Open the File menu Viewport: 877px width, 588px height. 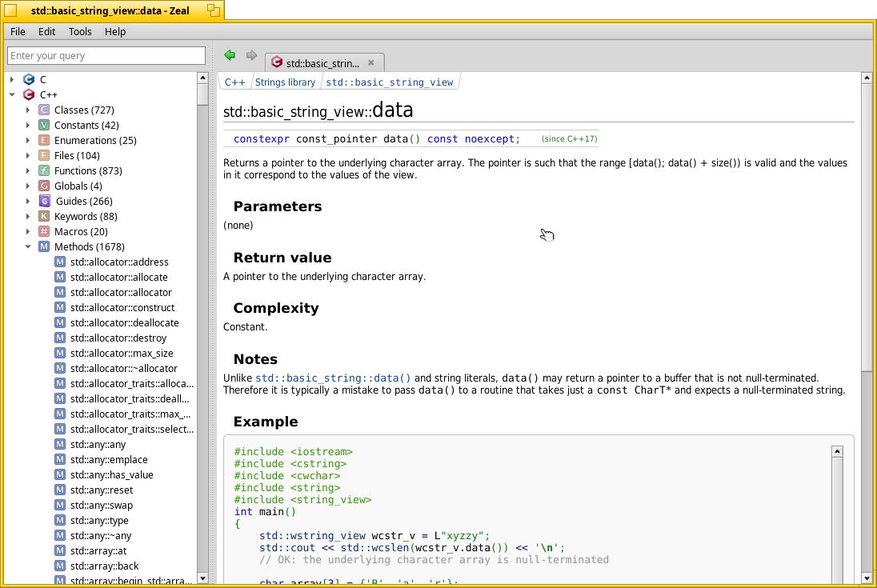(x=18, y=31)
